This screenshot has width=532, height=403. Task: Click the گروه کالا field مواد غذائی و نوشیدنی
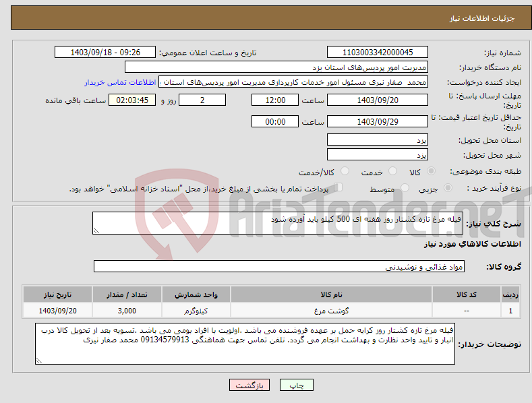point(279,267)
